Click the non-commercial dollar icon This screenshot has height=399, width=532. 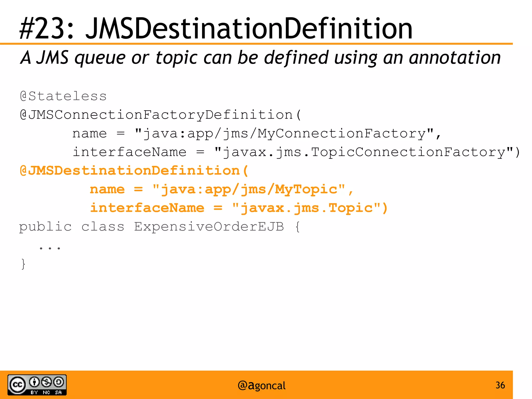point(46,382)
